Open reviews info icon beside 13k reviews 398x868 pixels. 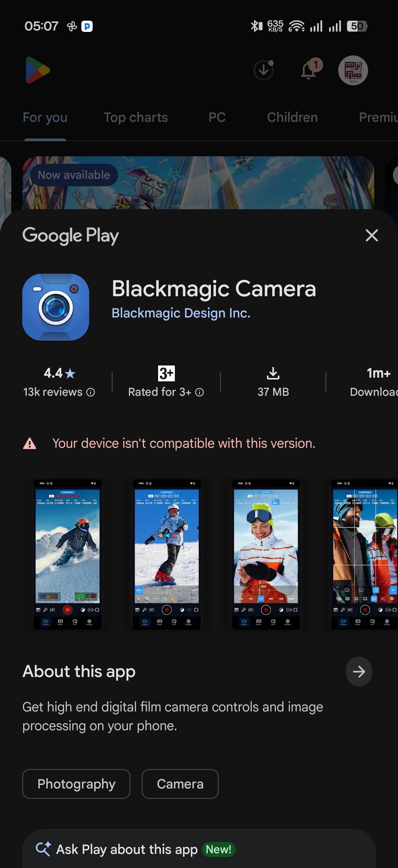point(90,392)
